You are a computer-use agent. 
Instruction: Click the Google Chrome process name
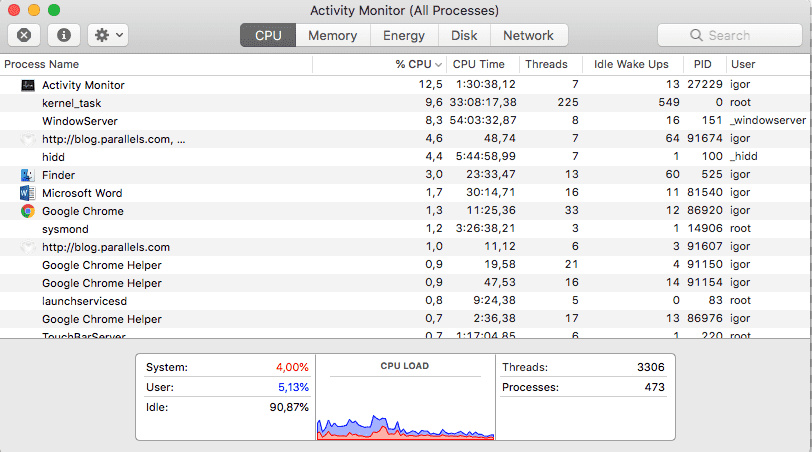click(x=83, y=211)
